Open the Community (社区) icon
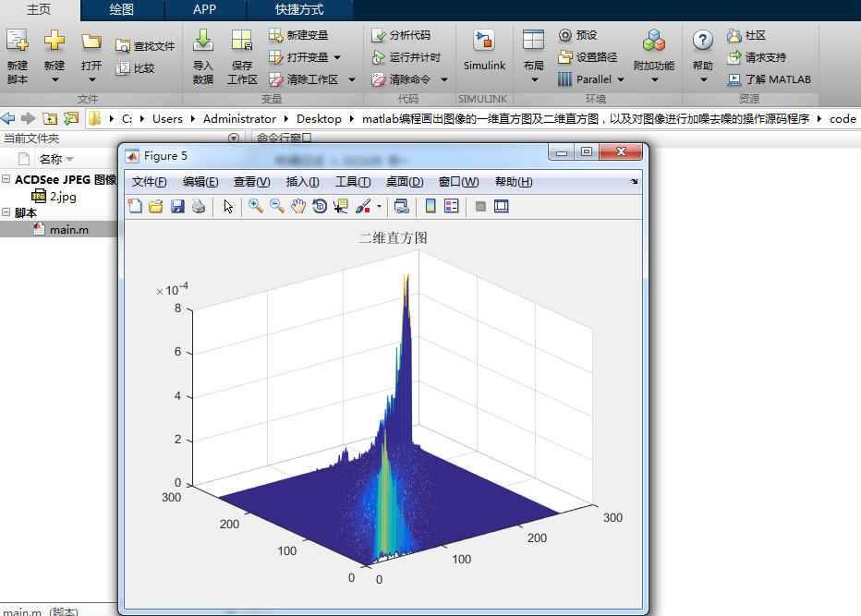 pyautogui.click(x=734, y=35)
